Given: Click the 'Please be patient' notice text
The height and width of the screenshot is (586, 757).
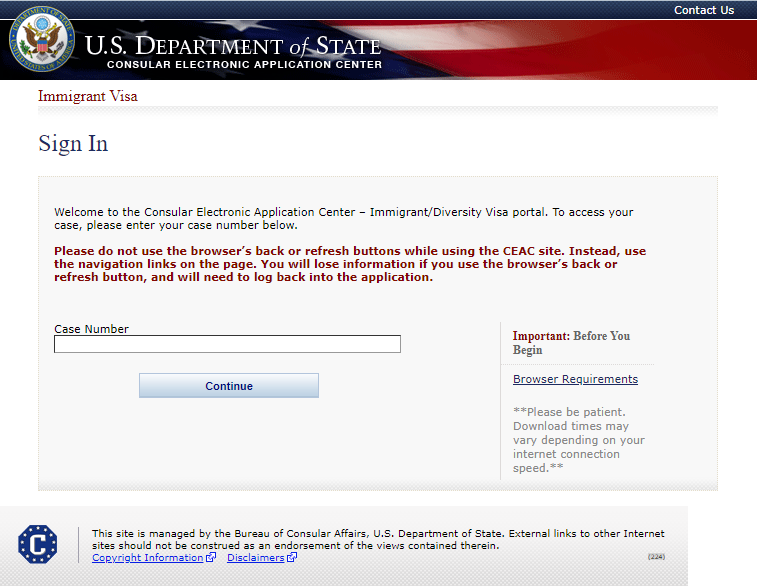Looking at the screenshot, I should (x=579, y=440).
